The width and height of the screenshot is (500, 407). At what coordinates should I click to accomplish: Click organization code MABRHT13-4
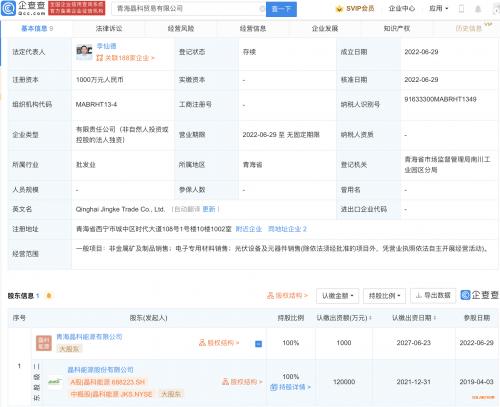click(96, 104)
